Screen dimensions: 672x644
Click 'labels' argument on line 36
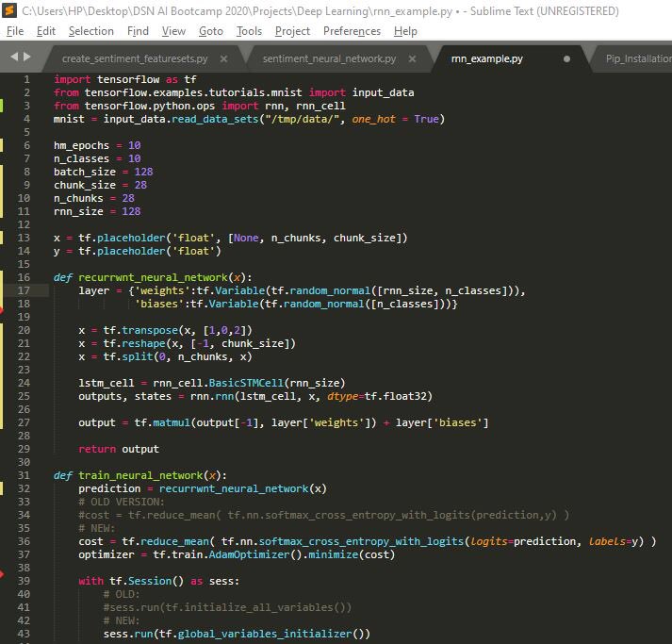607,541
